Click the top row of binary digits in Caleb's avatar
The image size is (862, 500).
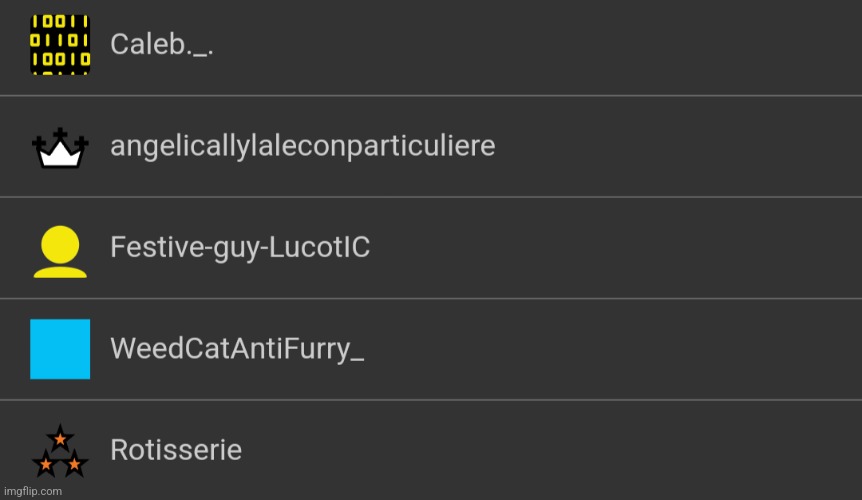pyautogui.click(x=60, y=24)
